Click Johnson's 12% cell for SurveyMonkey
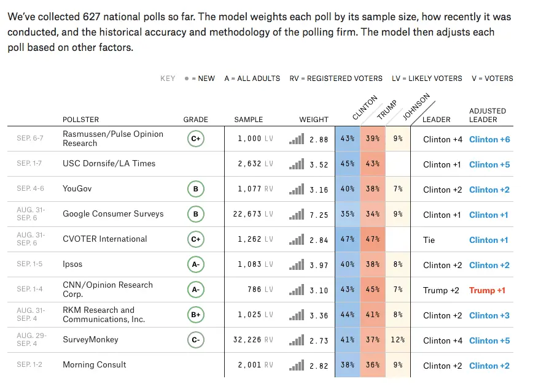The height and width of the screenshot is (392, 549). tap(398, 340)
